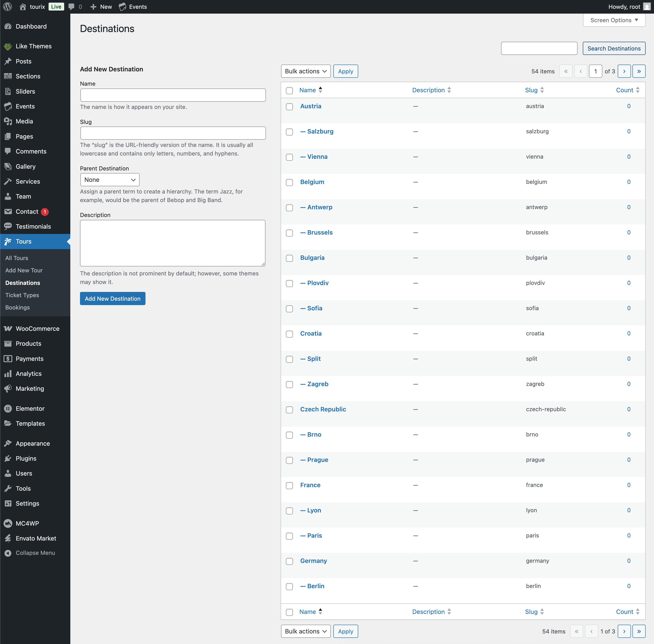
Task: Click the Add New Destination button
Action: [112, 298]
